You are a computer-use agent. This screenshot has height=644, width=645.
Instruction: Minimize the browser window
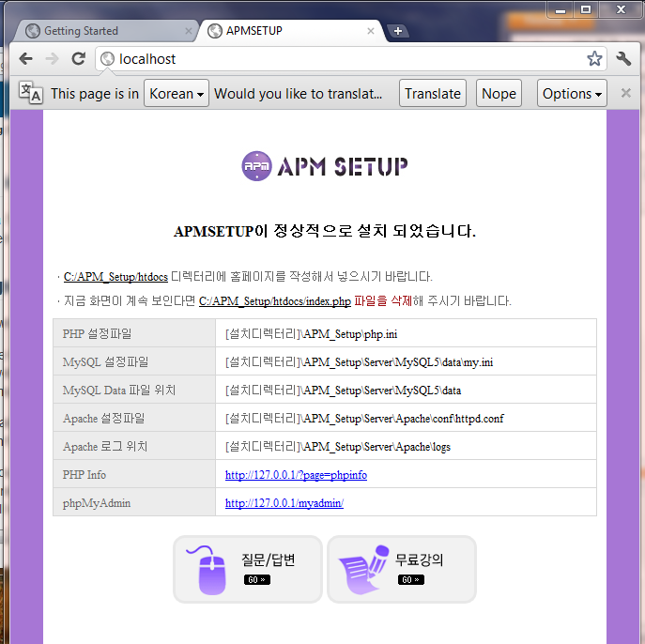click(560, 10)
